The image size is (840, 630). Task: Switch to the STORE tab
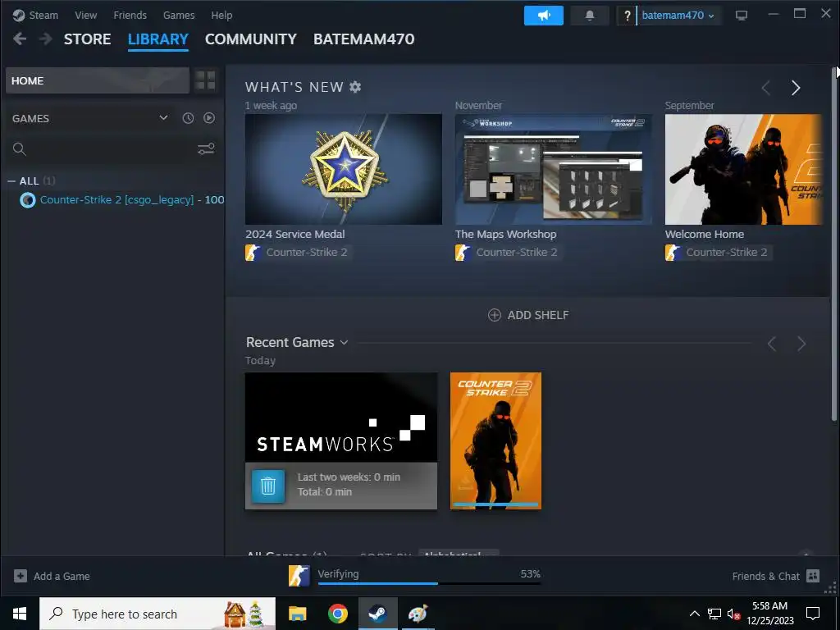tap(87, 39)
